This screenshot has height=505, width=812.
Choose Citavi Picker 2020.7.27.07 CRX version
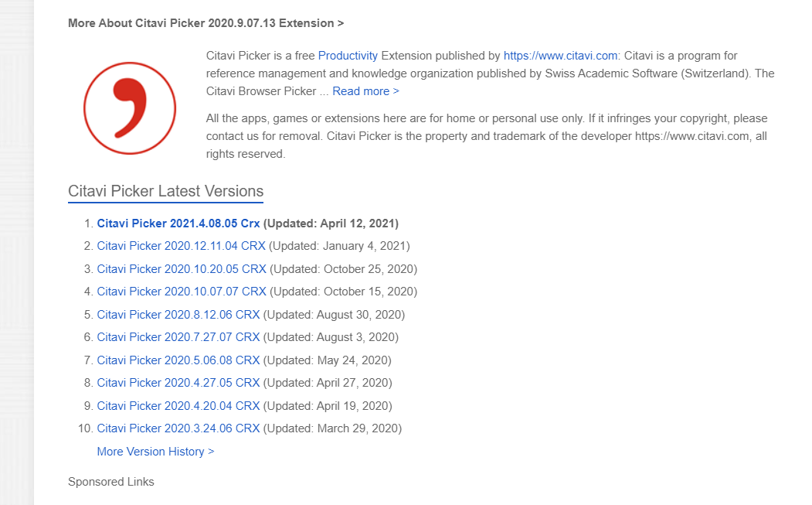[178, 337]
